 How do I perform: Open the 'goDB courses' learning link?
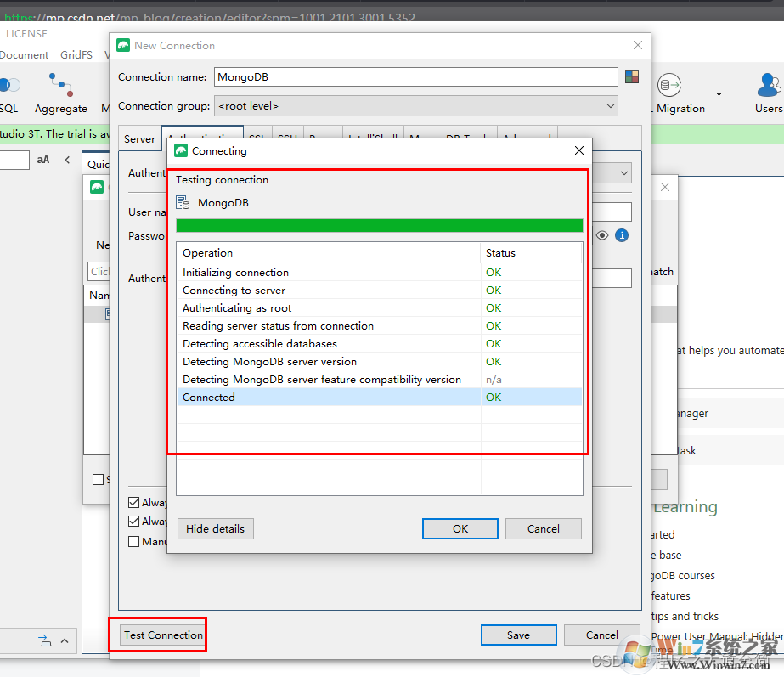(x=683, y=576)
